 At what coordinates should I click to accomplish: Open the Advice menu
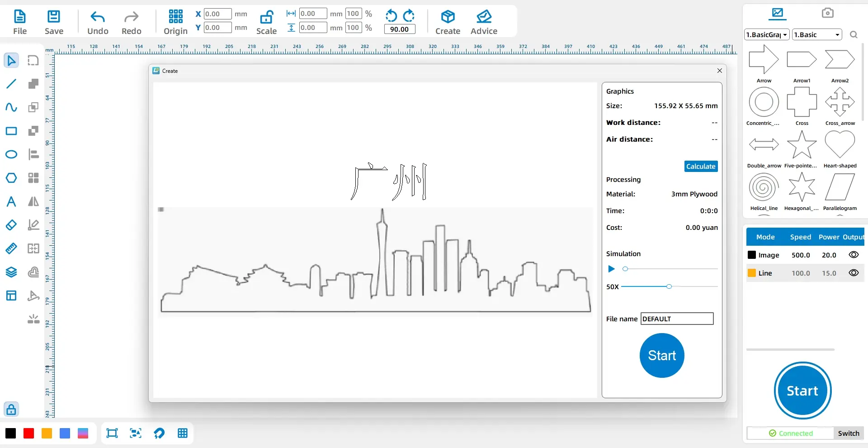pyautogui.click(x=484, y=22)
